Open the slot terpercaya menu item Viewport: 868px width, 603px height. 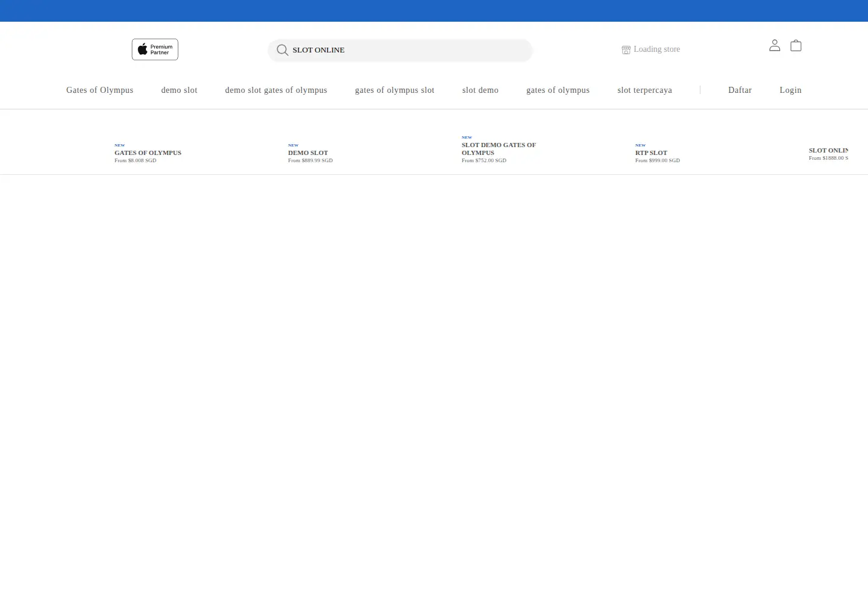click(644, 90)
